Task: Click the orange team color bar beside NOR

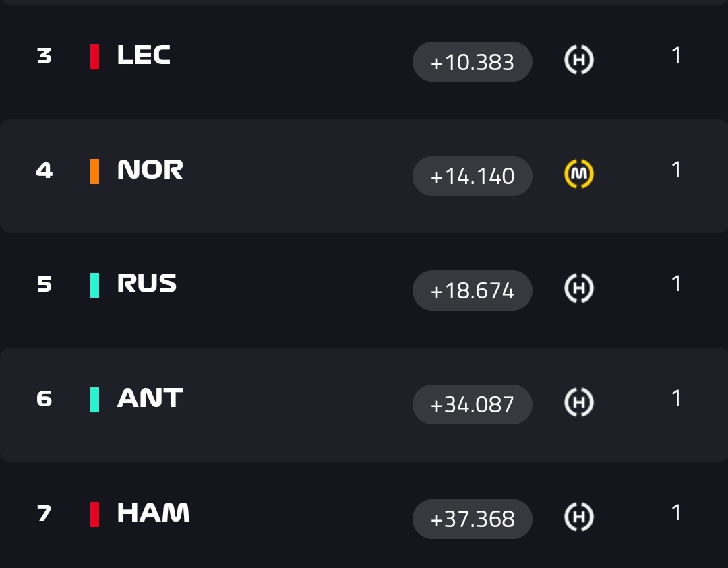Action: point(95,170)
